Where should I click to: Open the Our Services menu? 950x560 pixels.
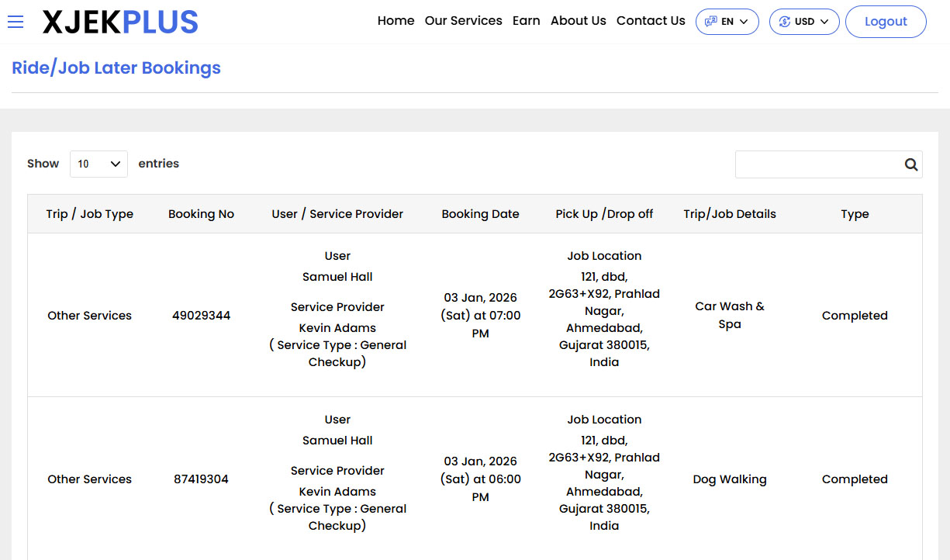463,21
